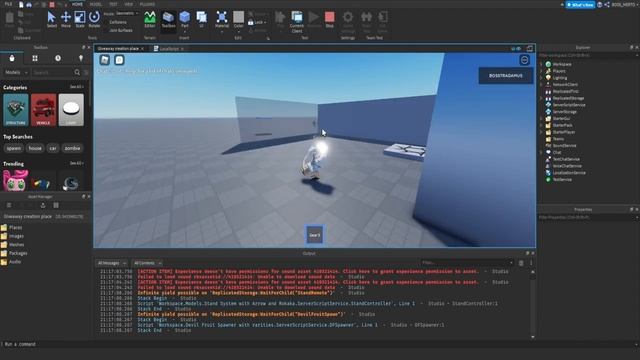Open the Inventory grid tab in Toolbox
Image resolution: width=640 pixels, height=360 pixels.
[x=35, y=58]
